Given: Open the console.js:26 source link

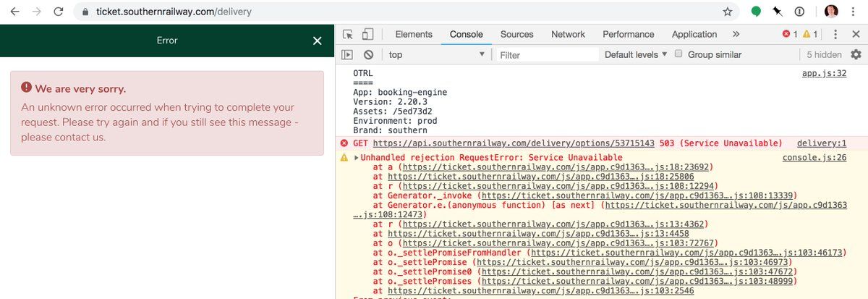Looking at the screenshot, I should click(x=814, y=157).
